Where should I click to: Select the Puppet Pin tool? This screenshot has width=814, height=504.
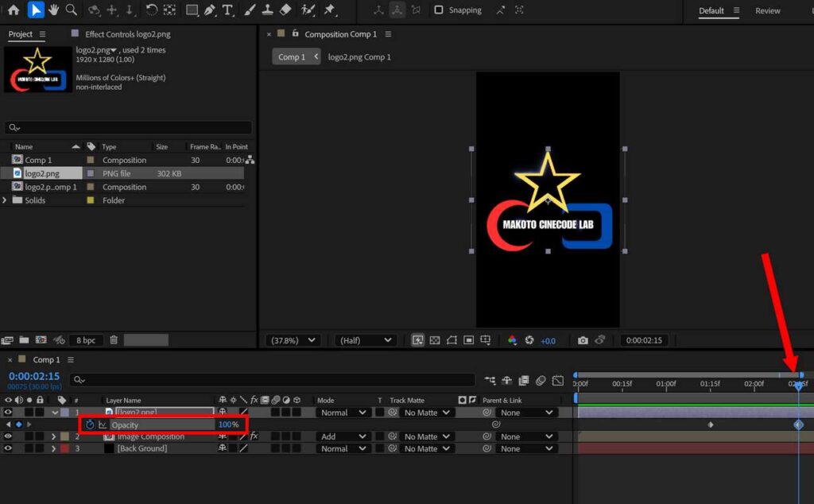(x=330, y=10)
